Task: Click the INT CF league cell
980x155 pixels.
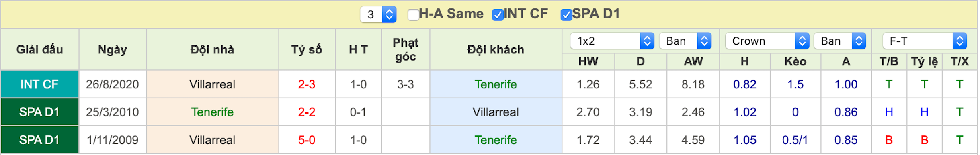Action: pyautogui.click(x=39, y=84)
